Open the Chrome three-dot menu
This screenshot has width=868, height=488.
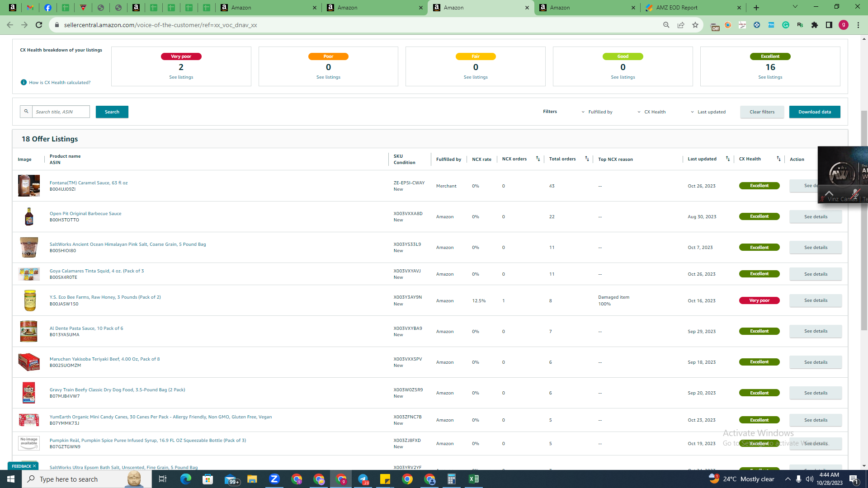tap(858, 25)
